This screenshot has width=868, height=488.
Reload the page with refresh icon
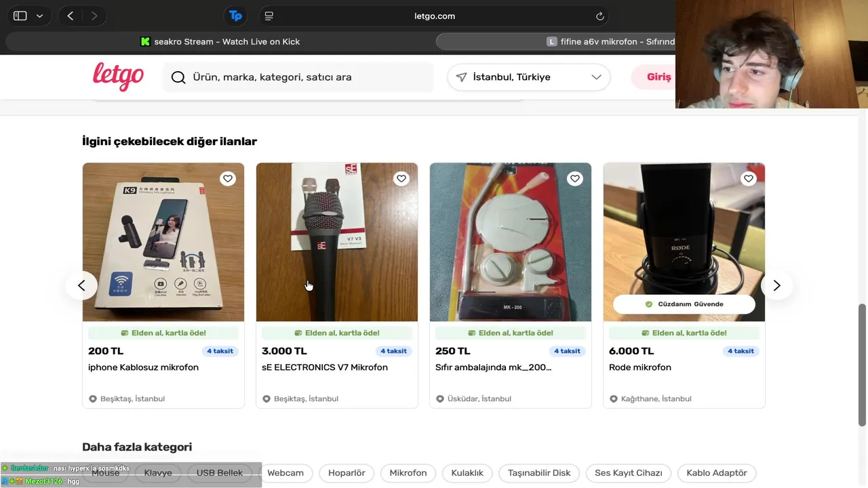click(x=599, y=16)
